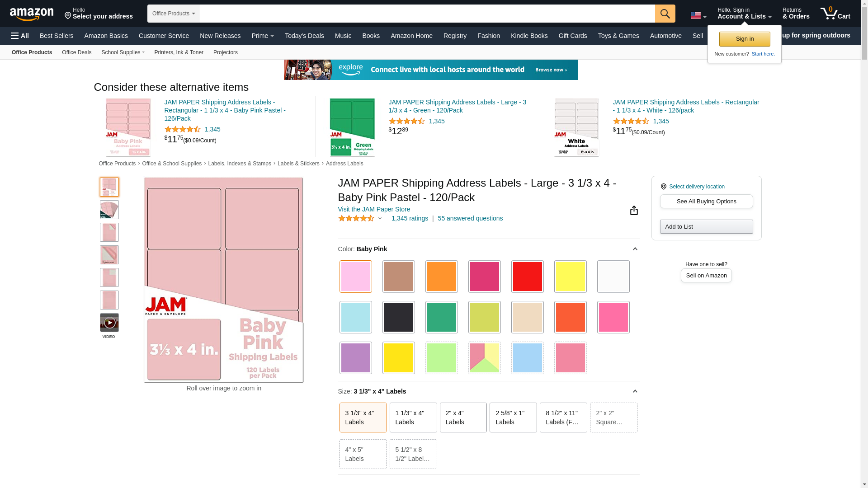Open Today's Deals in navigation bar
This screenshot has height=488, width=868.
point(304,36)
